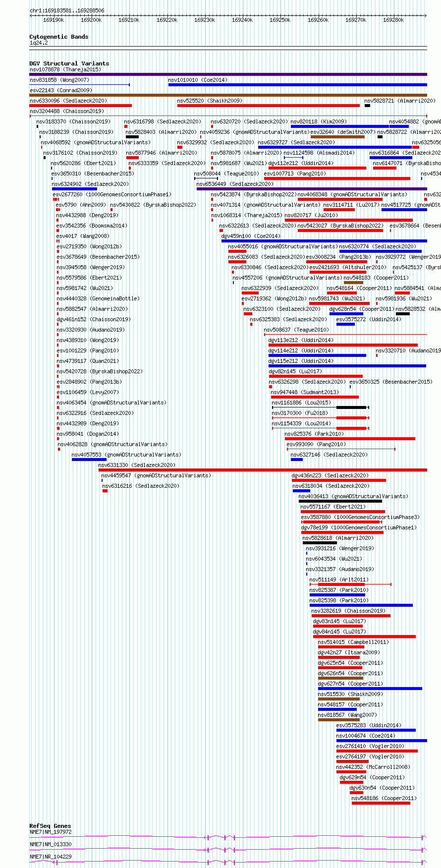Open variant nsv3204488 (Chaisson2019)
This screenshot has width=441, height=868.
coord(66,111)
